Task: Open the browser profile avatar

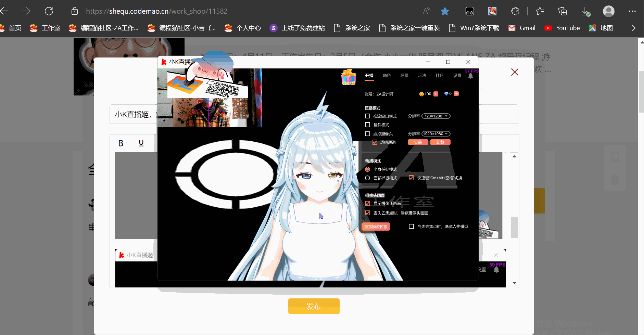Action: (x=608, y=11)
